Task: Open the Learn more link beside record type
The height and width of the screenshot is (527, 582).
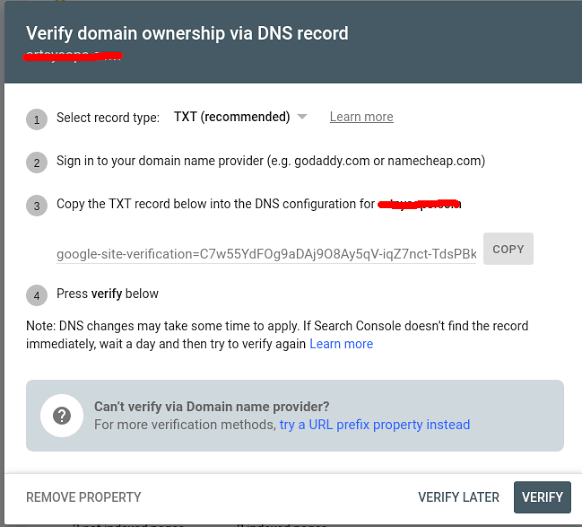Action: point(362,117)
